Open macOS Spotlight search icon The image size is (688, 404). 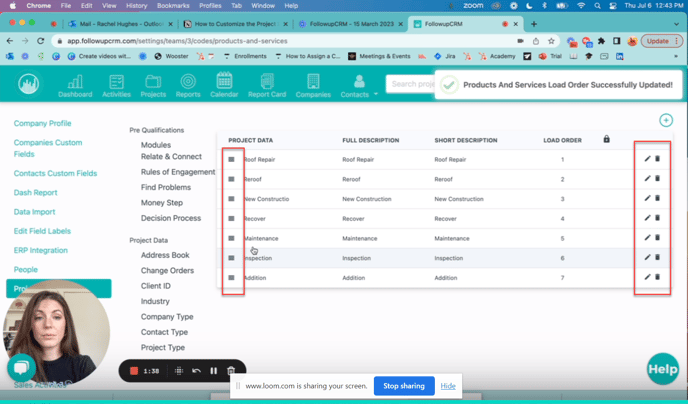tap(597, 6)
